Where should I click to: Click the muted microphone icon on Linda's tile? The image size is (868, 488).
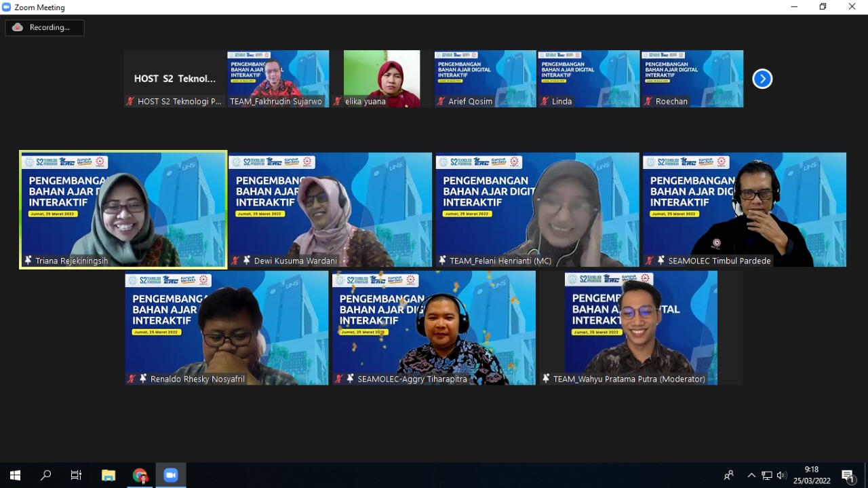[x=545, y=101]
